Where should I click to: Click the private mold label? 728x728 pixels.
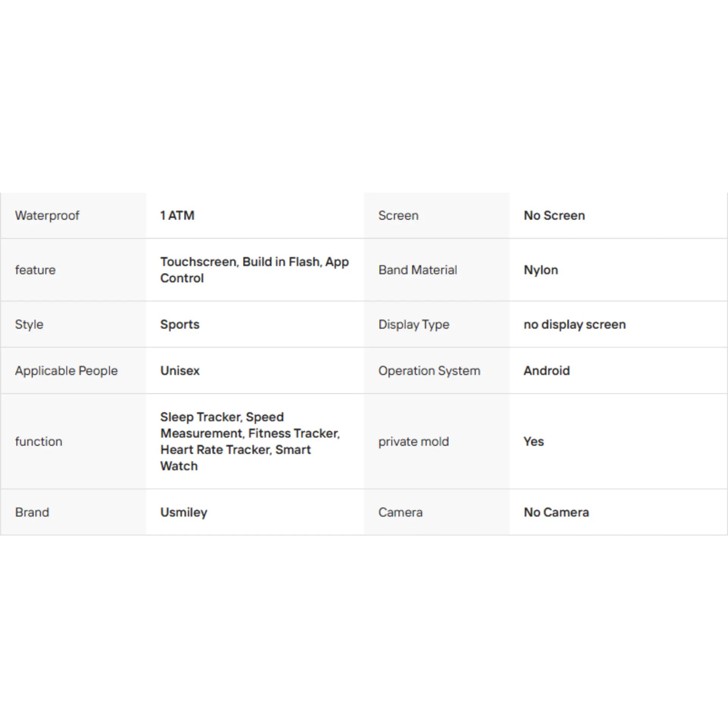413,441
